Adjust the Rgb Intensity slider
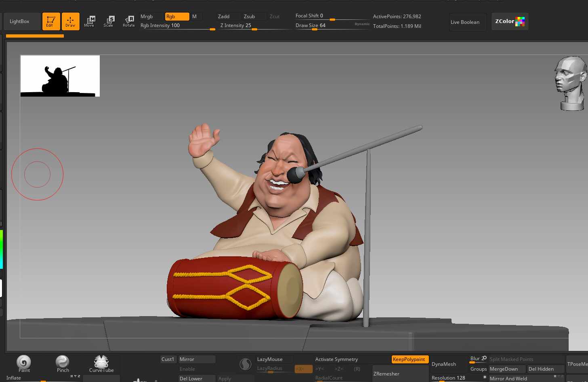The image size is (588, 382). click(x=178, y=26)
